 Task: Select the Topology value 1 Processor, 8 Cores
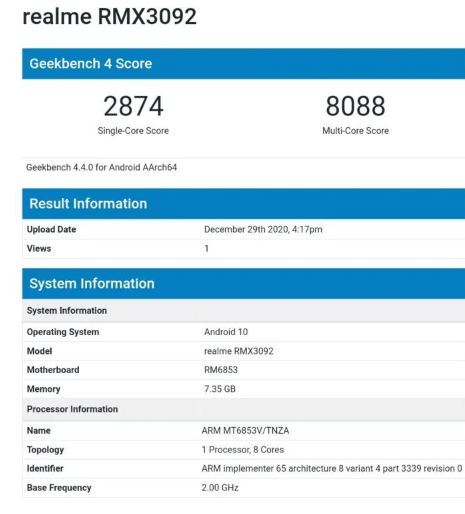pos(243,450)
